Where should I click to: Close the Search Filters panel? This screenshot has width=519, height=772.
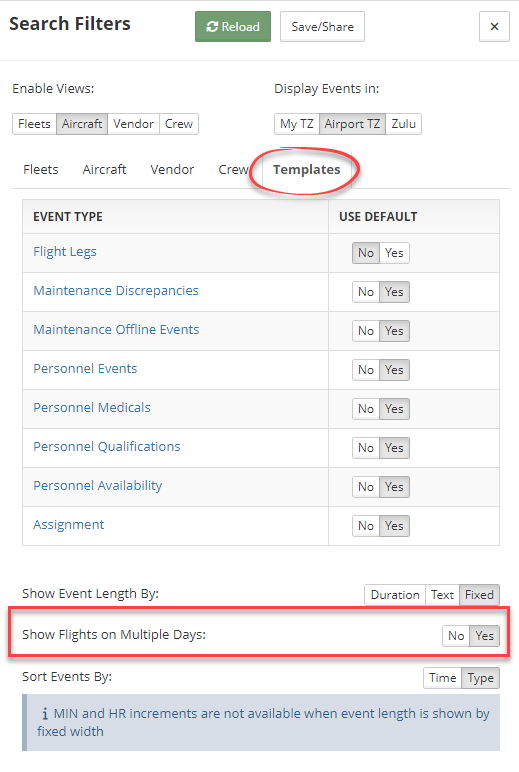[494, 27]
